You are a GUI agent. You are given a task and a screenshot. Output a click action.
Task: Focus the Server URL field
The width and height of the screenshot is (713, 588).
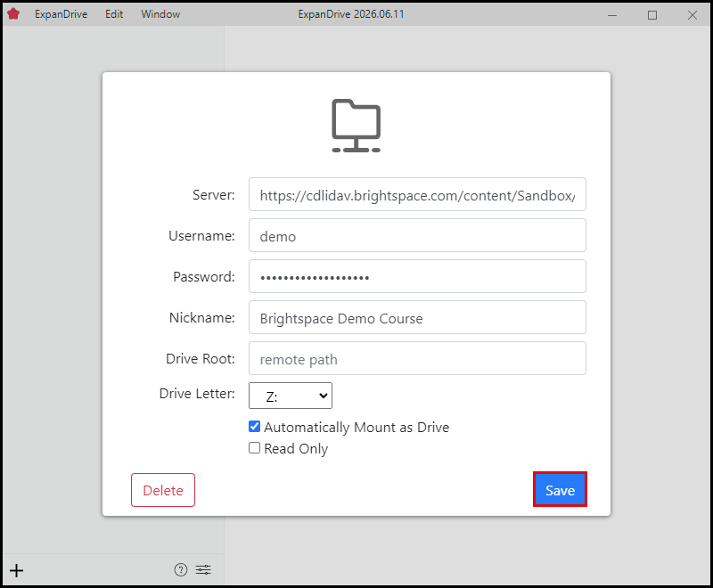point(417,194)
